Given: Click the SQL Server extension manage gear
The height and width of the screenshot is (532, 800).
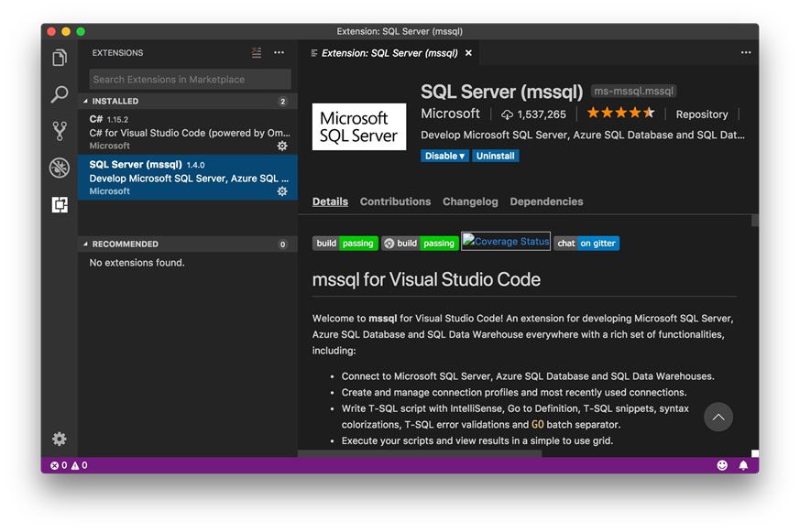Looking at the screenshot, I should click(282, 191).
